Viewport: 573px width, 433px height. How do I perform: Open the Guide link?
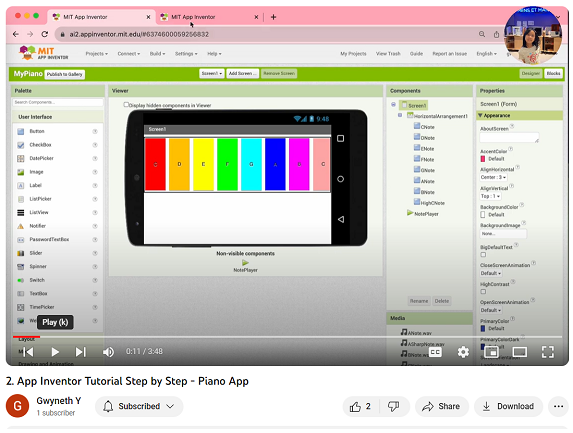(416, 54)
